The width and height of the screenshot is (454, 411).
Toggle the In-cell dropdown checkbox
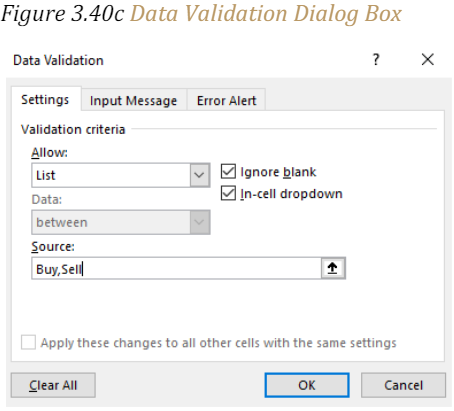point(228,193)
